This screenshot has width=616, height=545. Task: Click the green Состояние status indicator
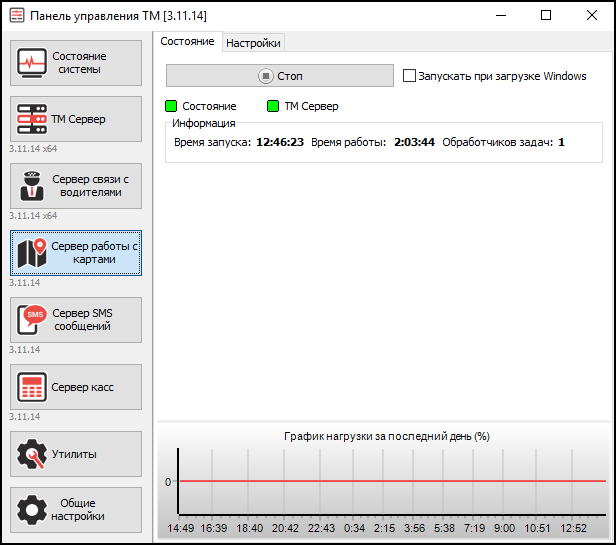click(171, 106)
